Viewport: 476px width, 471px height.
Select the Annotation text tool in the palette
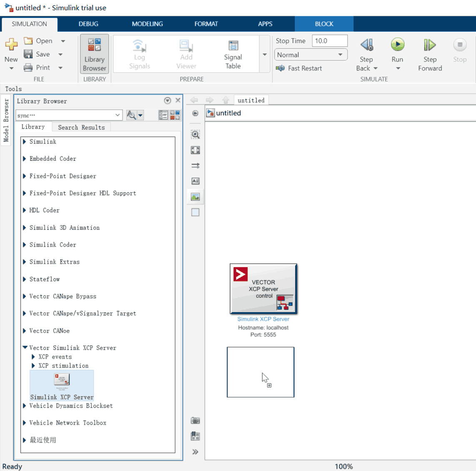pyautogui.click(x=195, y=181)
